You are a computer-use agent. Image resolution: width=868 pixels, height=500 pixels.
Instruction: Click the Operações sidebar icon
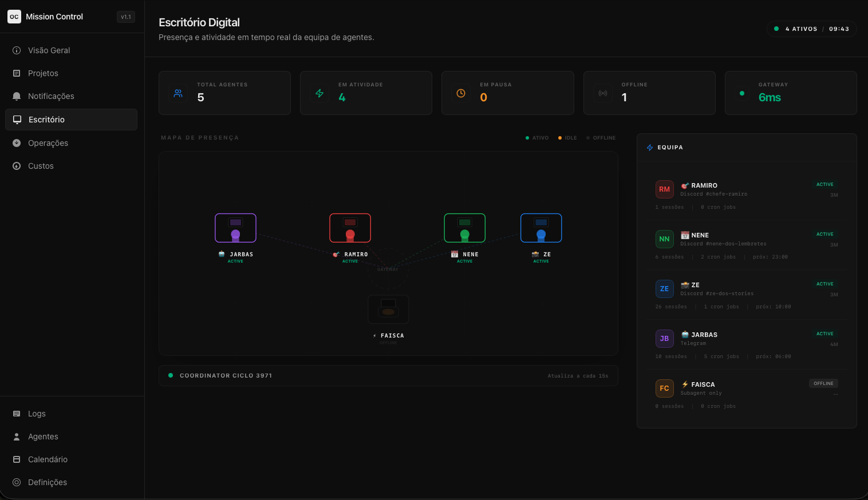pos(17,143)
